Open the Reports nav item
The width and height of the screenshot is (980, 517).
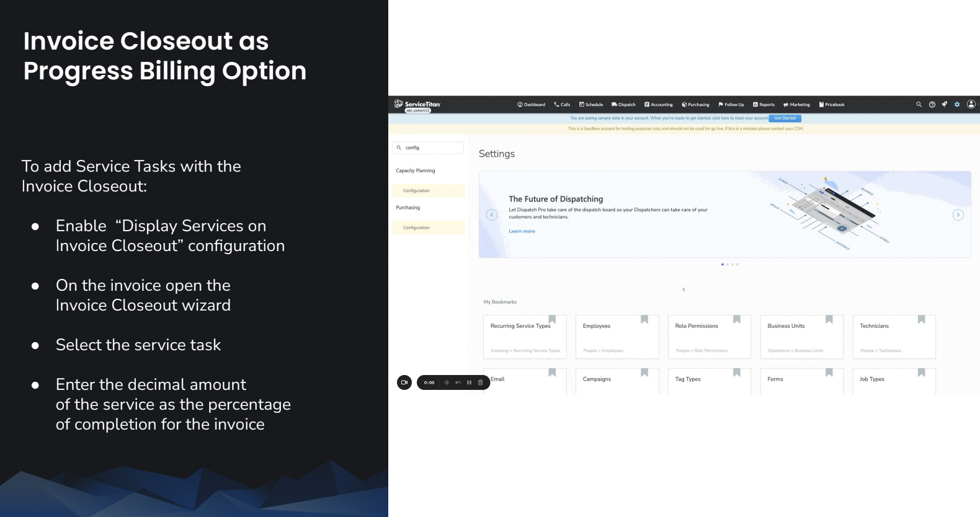pos(764,105)
